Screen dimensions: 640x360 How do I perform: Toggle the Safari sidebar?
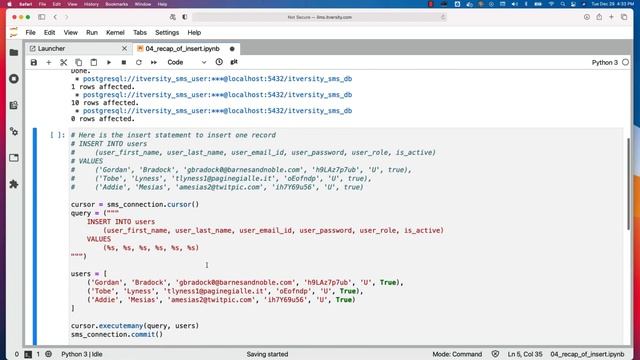tap(42, 17)
